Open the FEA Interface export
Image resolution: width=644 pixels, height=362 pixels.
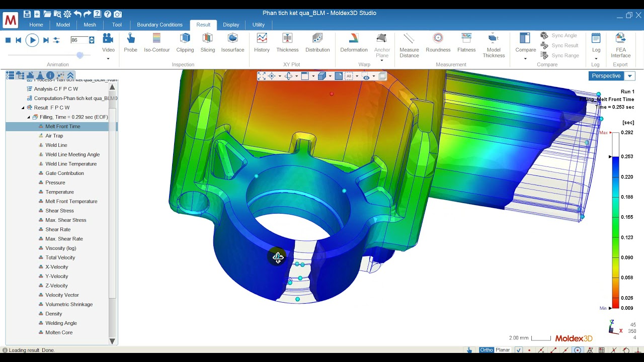click(620, 45)
